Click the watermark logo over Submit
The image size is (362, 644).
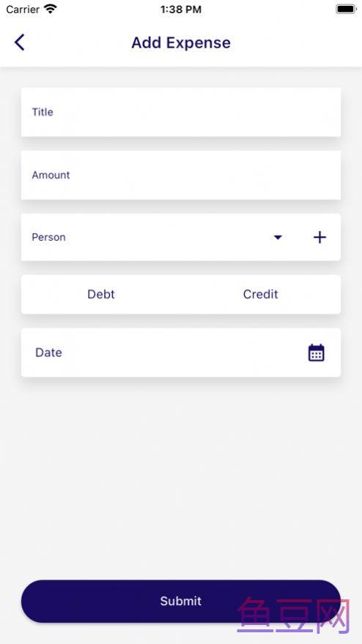[294, 616]
